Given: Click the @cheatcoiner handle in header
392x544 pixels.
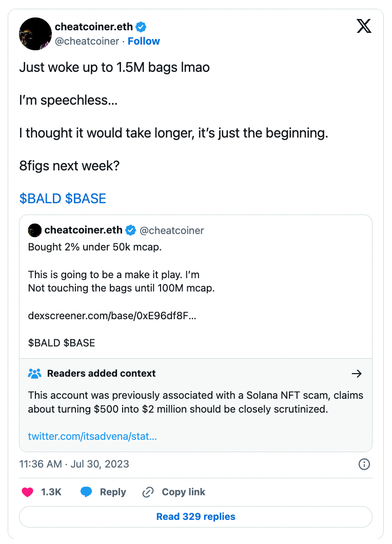Looking at the screenshot, I should [87, 41].
